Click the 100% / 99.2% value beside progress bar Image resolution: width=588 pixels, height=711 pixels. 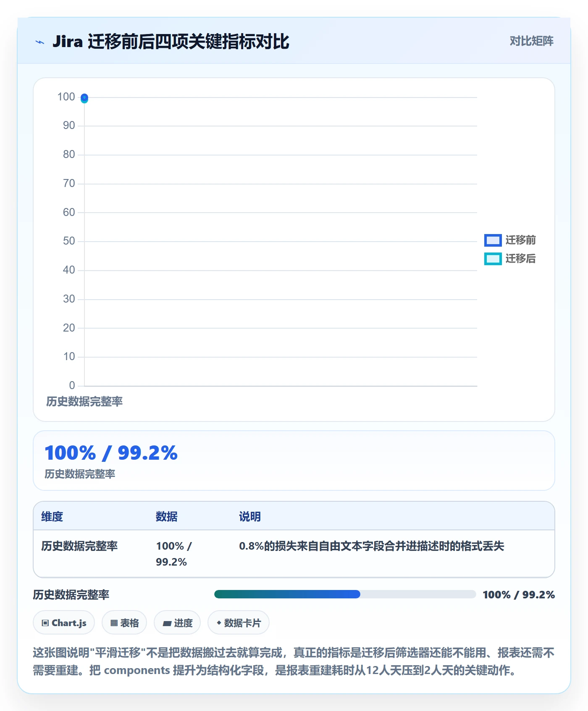(x=519, y=595)
